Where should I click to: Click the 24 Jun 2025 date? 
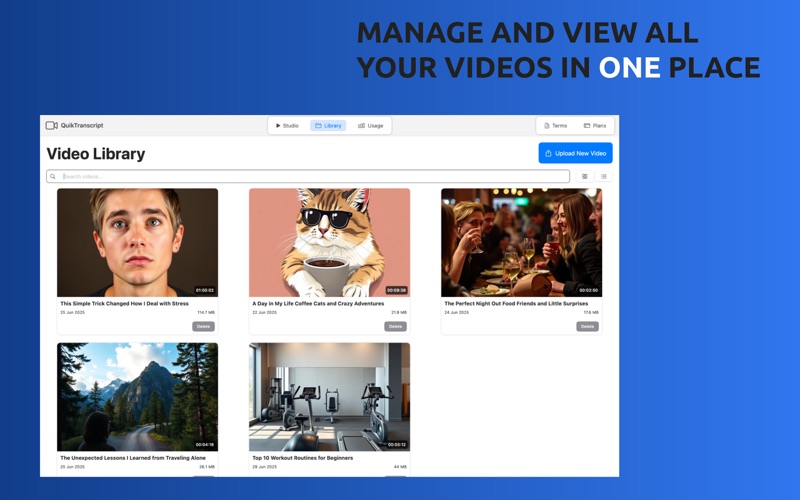point(456,313)
